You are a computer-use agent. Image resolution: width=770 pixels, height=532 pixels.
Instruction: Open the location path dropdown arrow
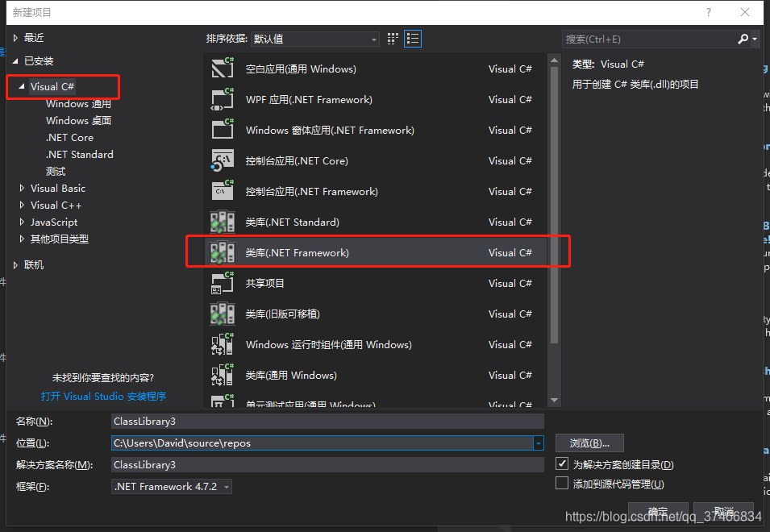539,443
